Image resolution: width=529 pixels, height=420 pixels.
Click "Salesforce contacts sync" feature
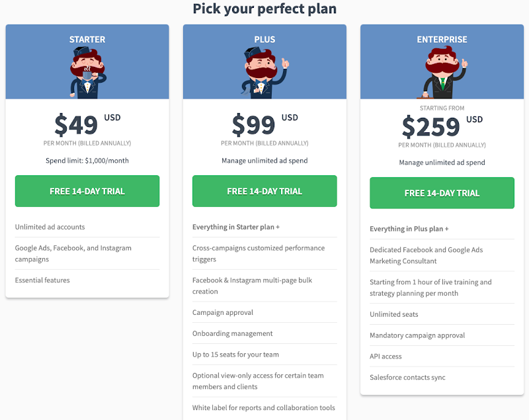point(407,378)
